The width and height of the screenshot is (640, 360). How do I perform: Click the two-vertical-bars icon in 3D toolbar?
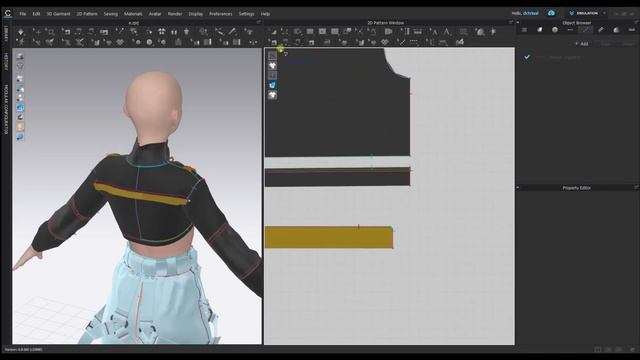pyautogui.click(x=174, y=31)
